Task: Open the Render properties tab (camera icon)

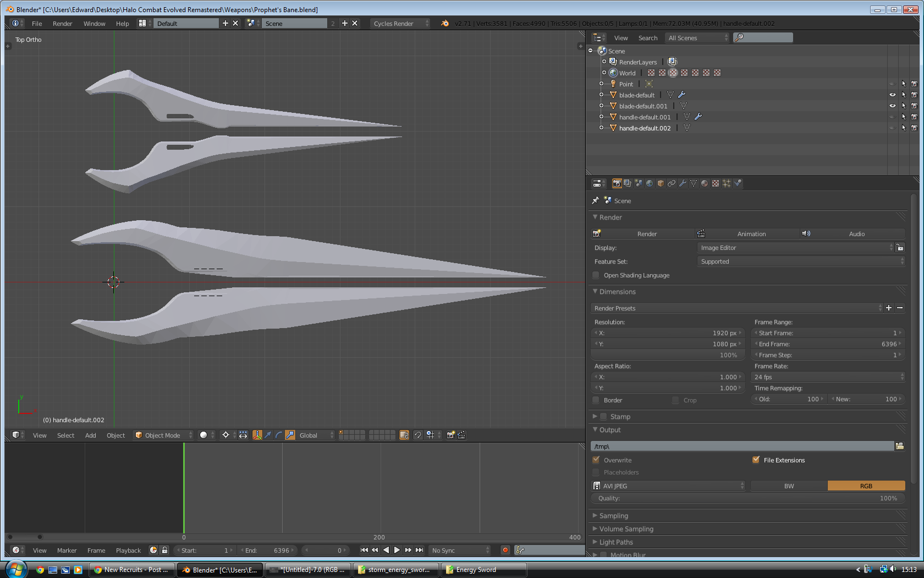Action: click(x=617, y=183)
